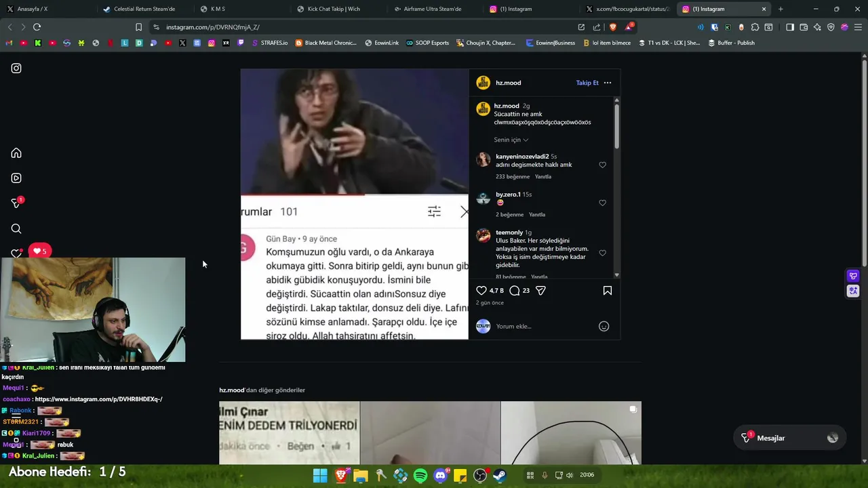This screenshot has height=488, width=868.
Task: Reload the page
Action: 37,27
